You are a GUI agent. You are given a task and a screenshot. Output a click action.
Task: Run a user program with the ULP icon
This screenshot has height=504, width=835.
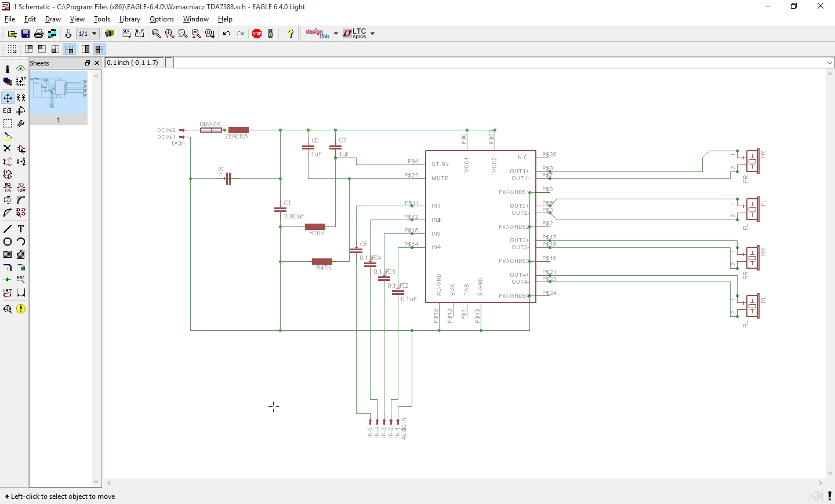[140, 34]
